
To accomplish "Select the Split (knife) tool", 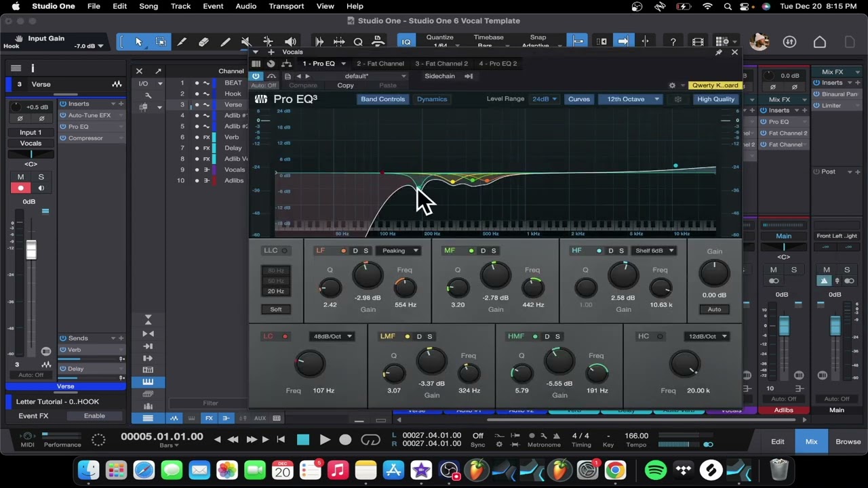I will coord(182,42).
